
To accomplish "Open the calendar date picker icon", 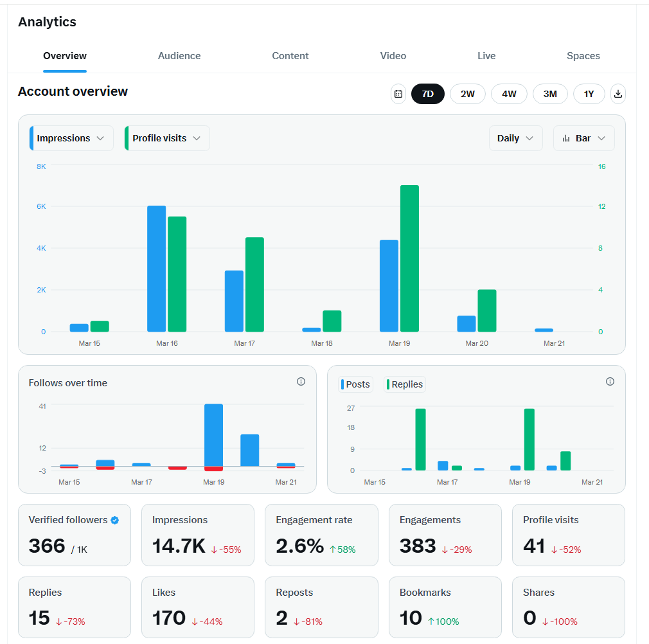I will [x=398, y=94].
